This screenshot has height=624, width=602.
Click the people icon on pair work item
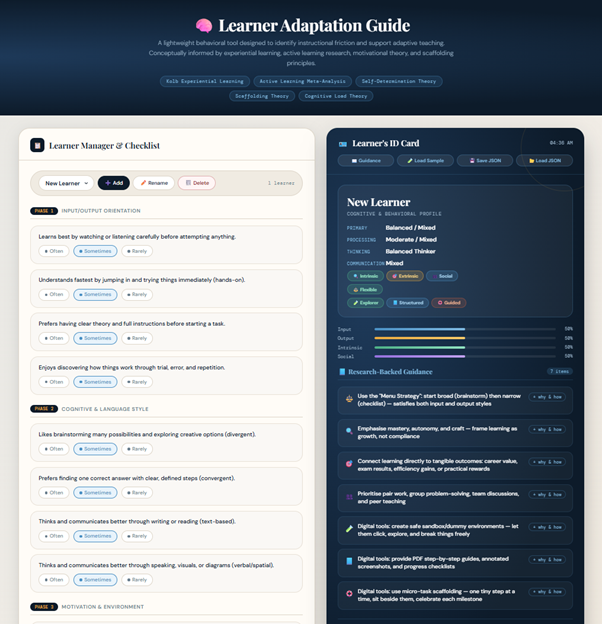point(349,497)
